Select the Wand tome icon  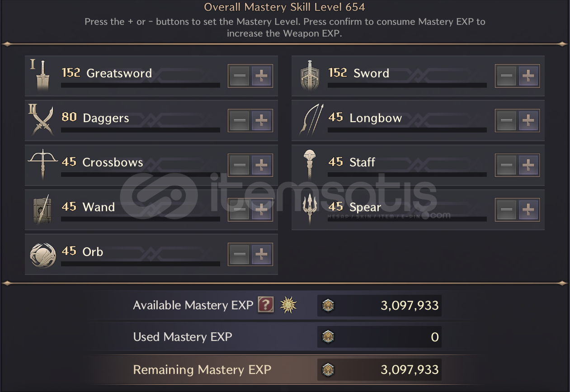(42, 209)
